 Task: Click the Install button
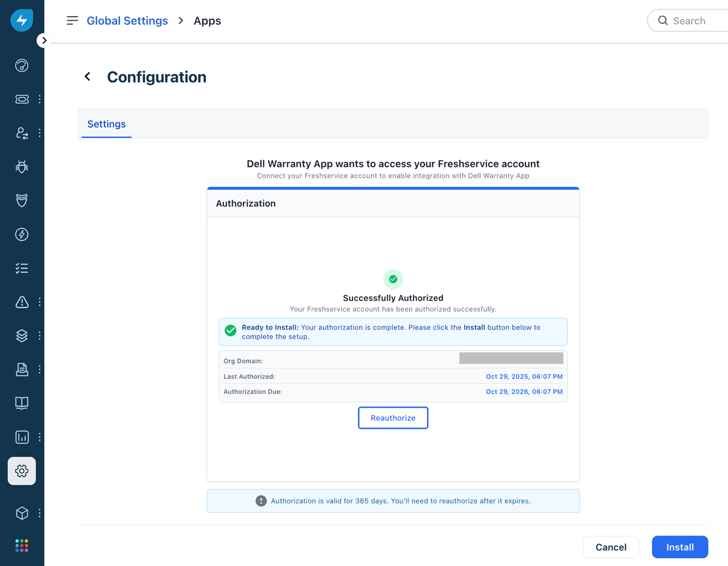(679, 547)
